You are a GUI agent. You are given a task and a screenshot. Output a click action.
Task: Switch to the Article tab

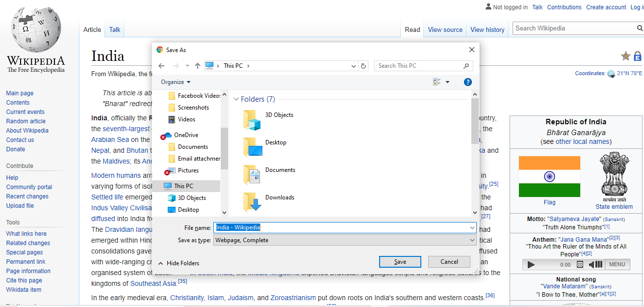92,29
